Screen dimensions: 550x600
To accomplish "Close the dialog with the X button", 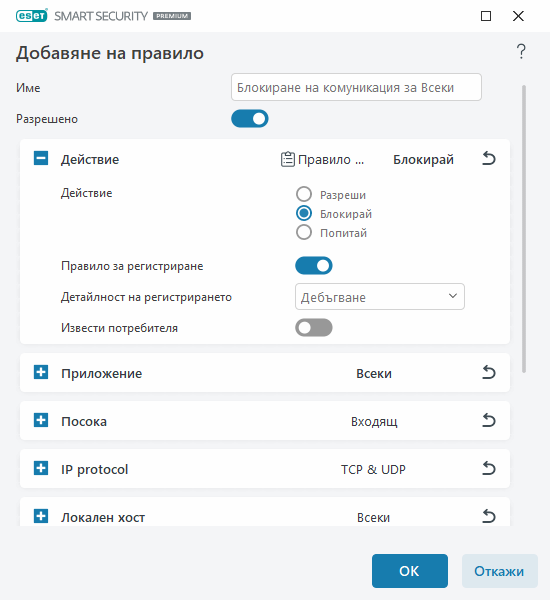I will [x=518, y=16].
